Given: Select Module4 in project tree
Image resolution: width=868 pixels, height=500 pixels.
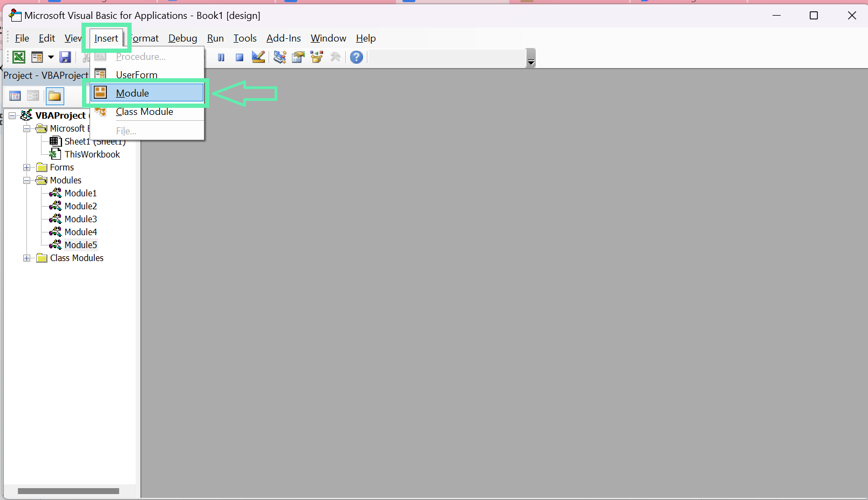Looking at the screenshot, I should [x=80, y=232].
